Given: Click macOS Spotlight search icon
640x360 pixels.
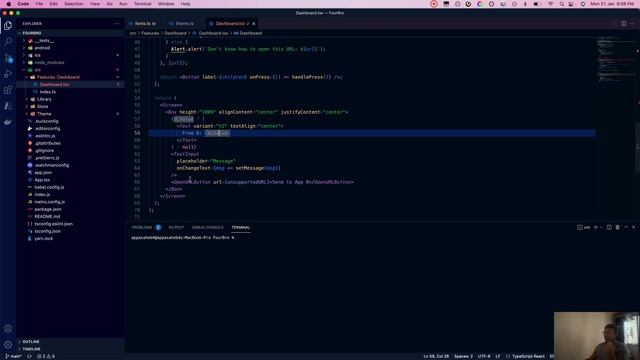Looking at the screenshot, I should (562, 4).
